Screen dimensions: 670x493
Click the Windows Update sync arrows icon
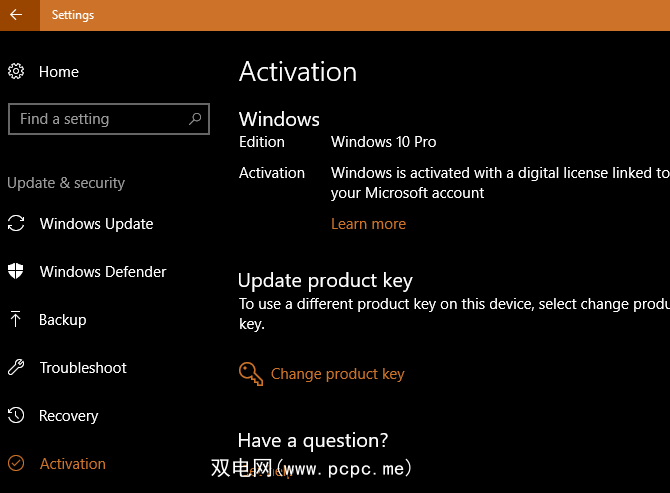tap(16, 224)
